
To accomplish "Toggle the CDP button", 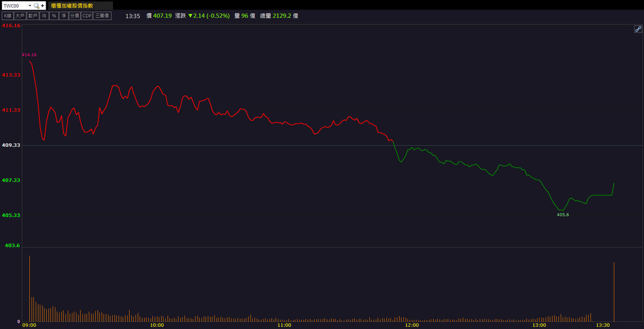I will [87, 16].
